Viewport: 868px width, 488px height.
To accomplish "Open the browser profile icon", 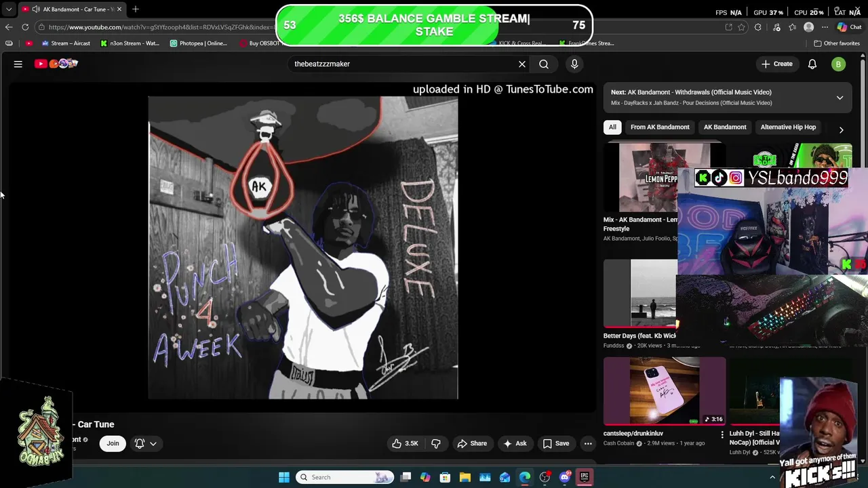I will [x=808, y=27].
